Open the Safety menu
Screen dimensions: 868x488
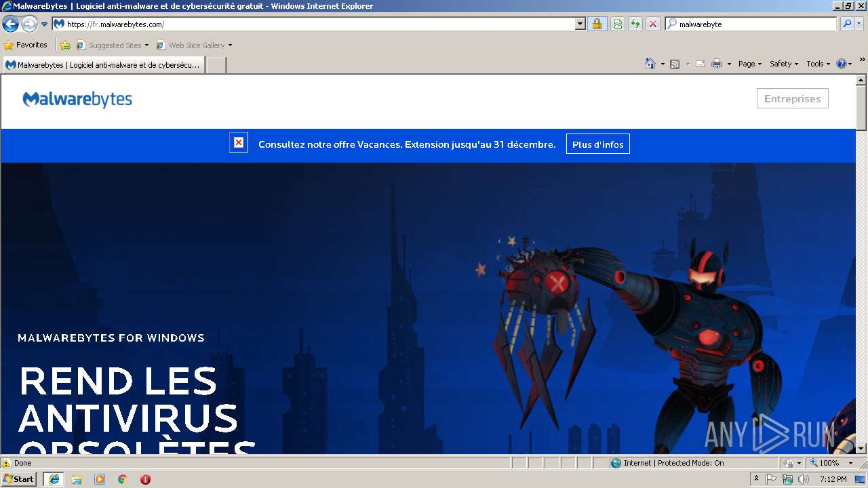click(x=784, y=64)
